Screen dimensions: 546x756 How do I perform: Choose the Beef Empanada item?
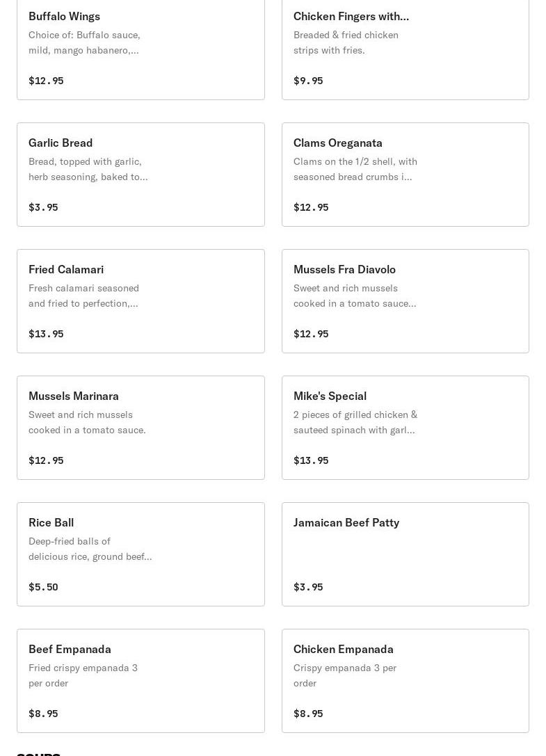pos(140,681)
